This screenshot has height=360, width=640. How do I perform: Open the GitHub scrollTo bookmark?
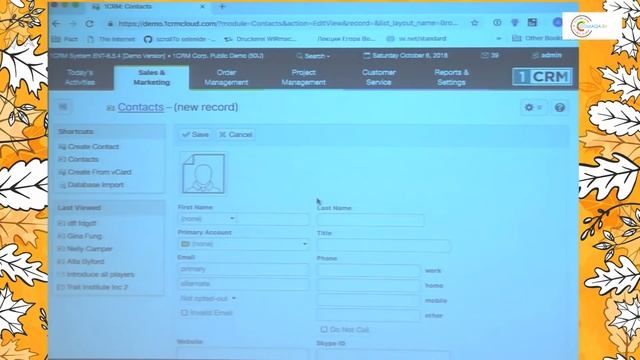pos(180,39)
